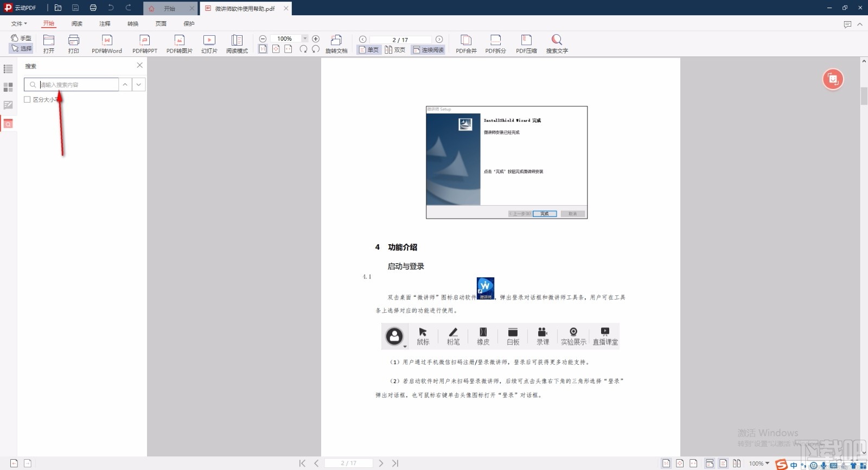The width and height of the screenshot is (868, 470).
Task: Open the PDF压缩 compress tool
Action: point(526,43)
